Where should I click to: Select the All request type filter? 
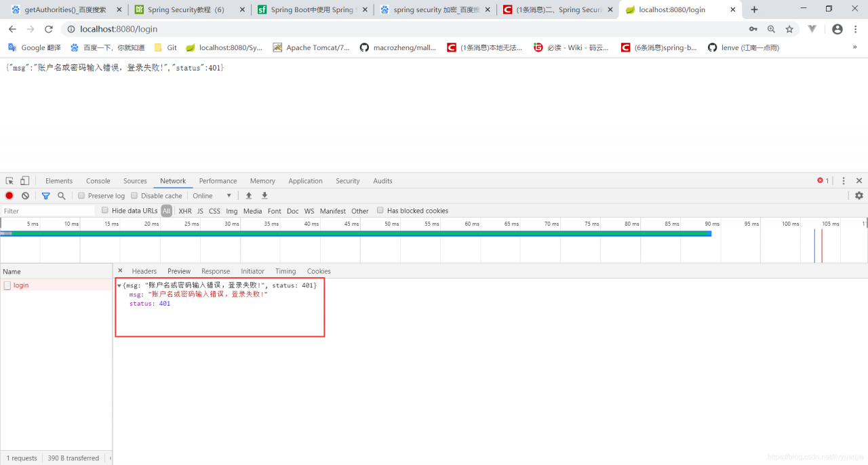pos(166,211)
